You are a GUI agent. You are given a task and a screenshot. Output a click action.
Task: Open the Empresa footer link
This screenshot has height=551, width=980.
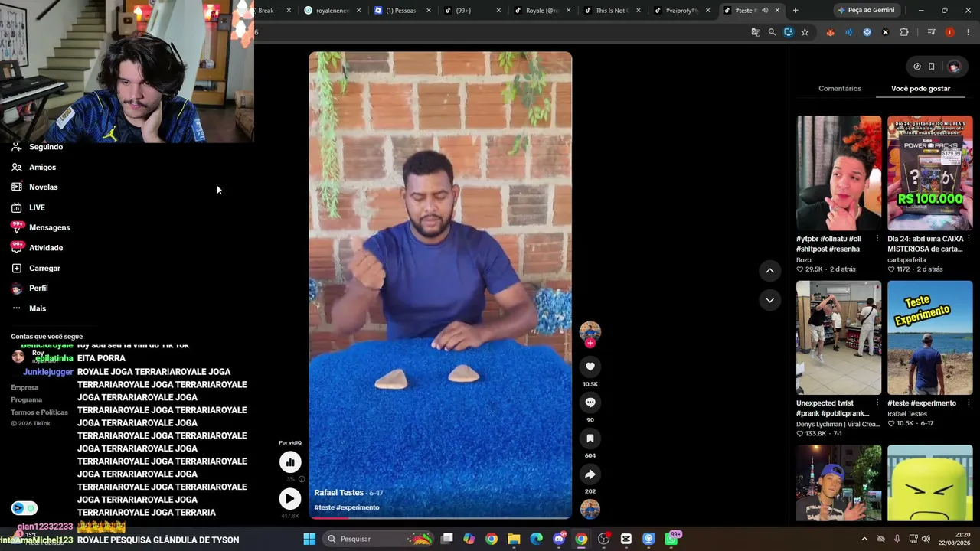[x=24, y=388]
